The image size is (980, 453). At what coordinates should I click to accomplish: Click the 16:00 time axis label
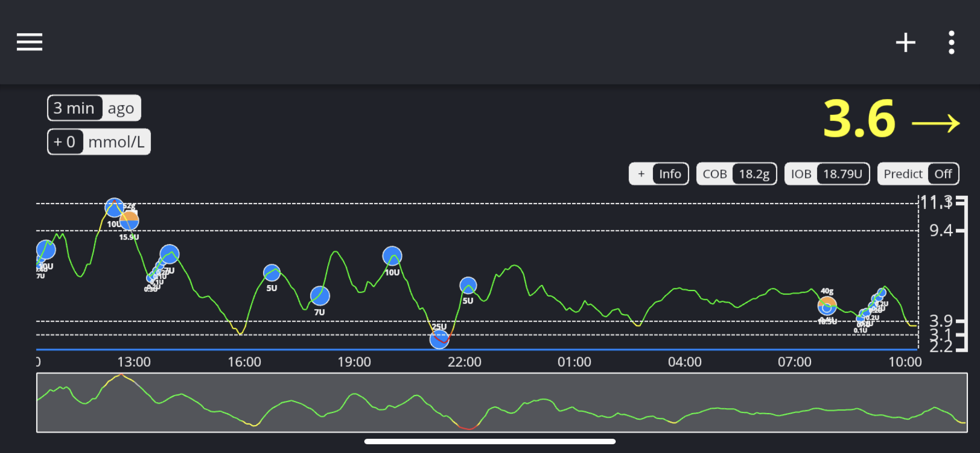[x=244, y=362]
